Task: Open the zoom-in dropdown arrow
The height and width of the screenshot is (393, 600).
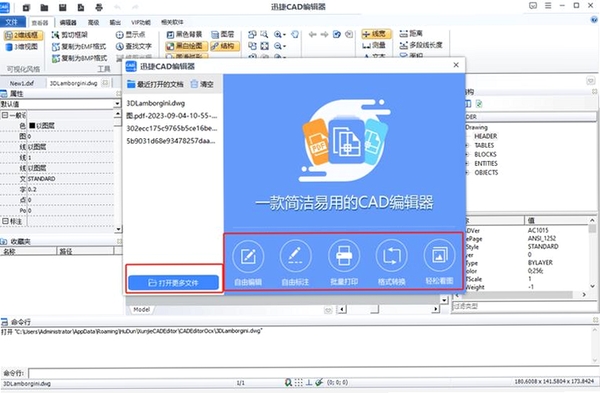Action: click(x=285, y=35)
